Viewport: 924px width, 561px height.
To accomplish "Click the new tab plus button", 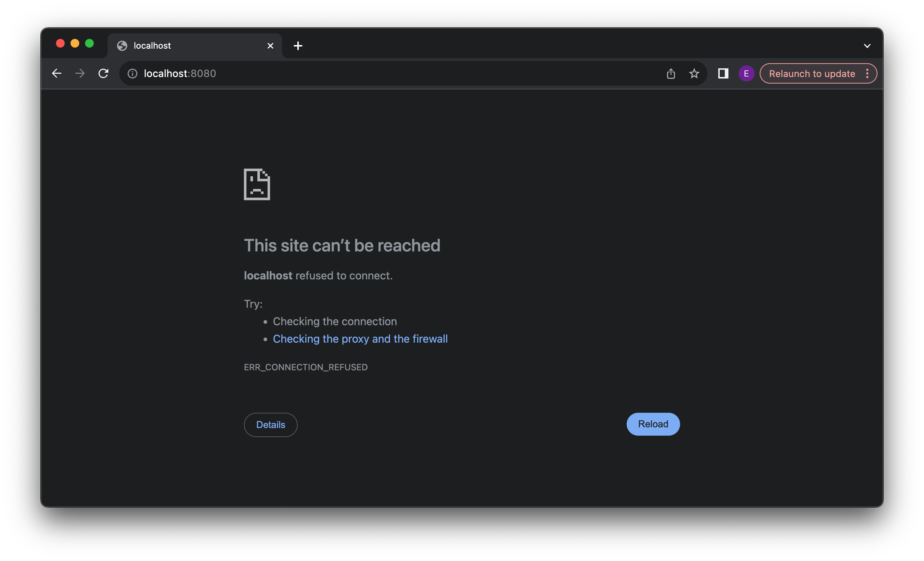I will (296, 45).
